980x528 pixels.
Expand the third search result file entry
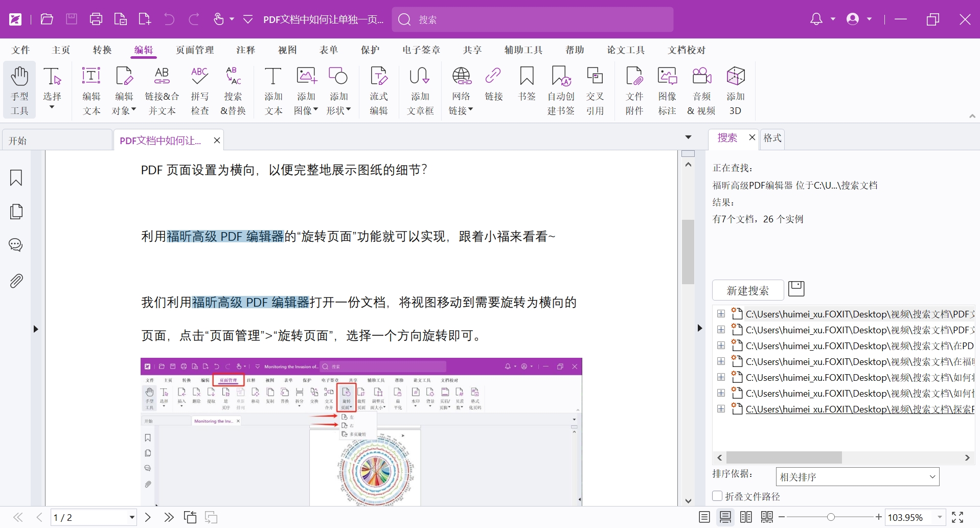tap(721, 346)
